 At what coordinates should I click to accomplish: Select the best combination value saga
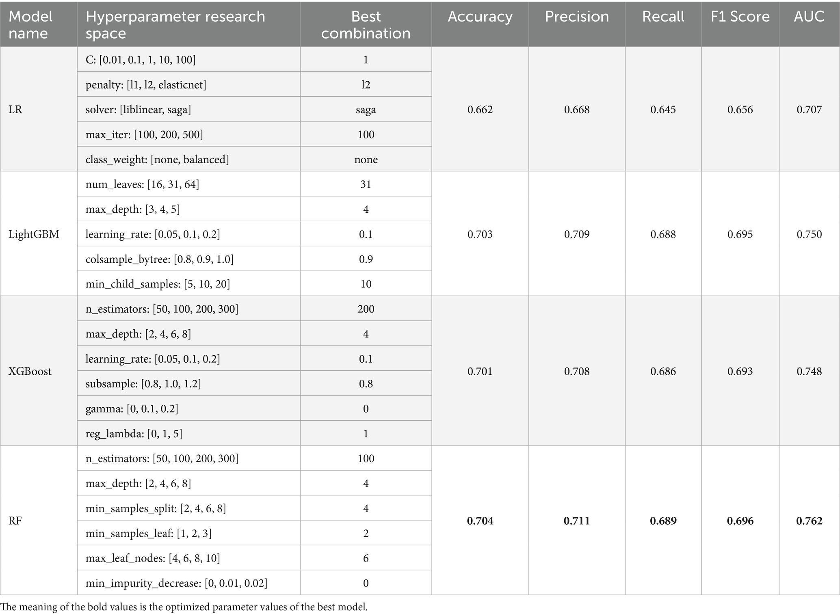coord(366,110)
